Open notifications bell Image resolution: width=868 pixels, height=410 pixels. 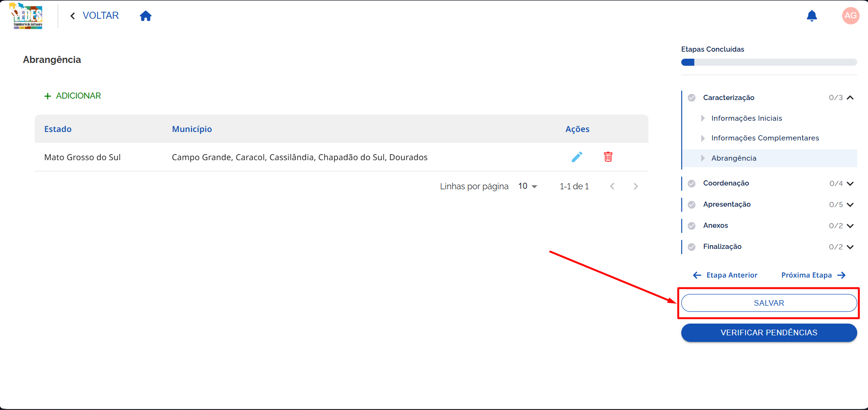click(812, 16)
